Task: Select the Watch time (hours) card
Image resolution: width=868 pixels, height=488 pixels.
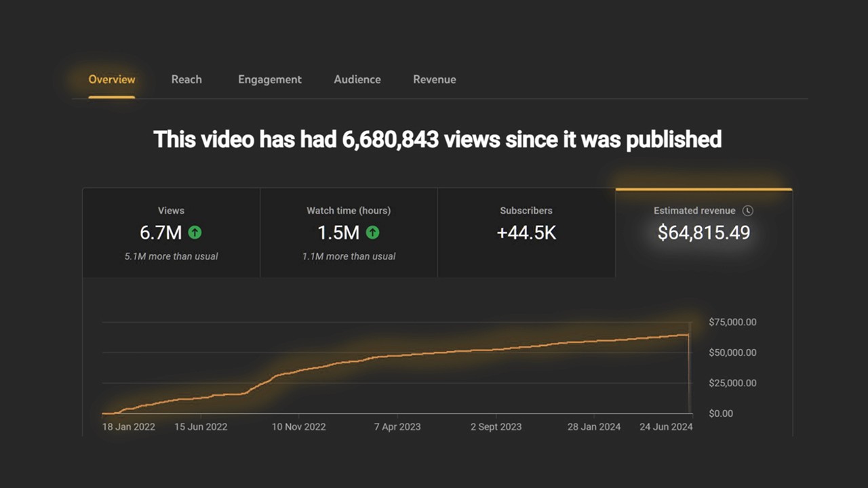Action: click(x=349, y=232)
